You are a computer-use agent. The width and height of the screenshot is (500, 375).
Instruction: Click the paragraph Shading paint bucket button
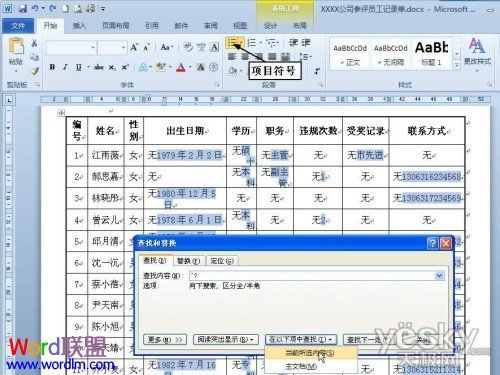tap(233, 70)
